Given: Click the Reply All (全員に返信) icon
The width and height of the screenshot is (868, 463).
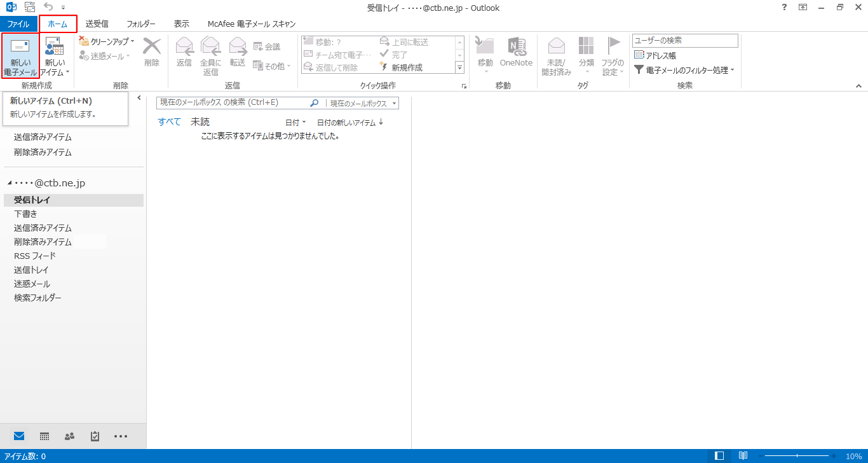Looking at the screenshot, I should (x=210, y=56).
